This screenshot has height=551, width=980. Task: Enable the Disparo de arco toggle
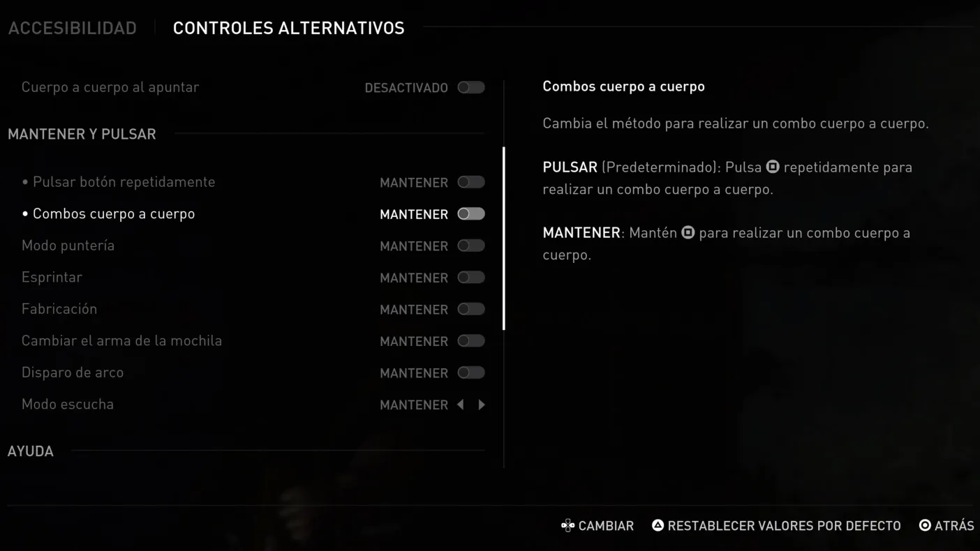pyautogui.click(x=471, y=372)
